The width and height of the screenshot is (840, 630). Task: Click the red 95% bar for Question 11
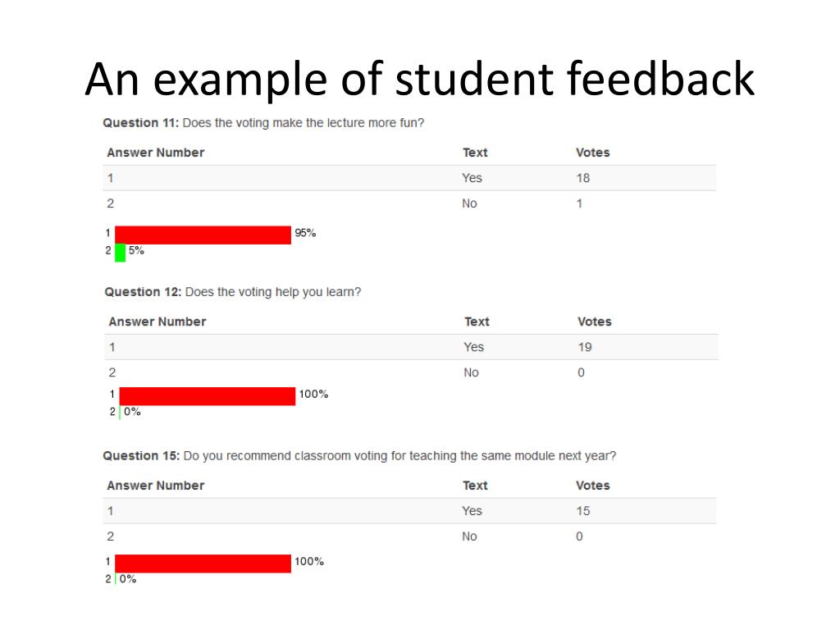tap(203, 235)
